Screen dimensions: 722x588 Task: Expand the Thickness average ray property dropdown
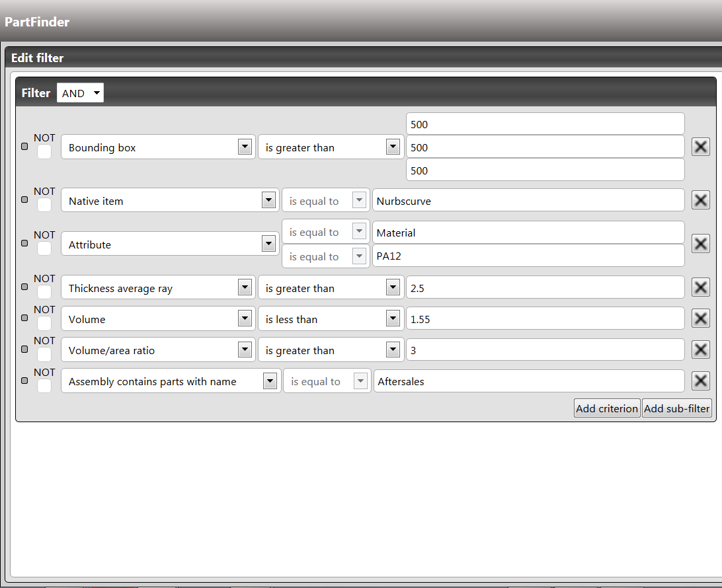245,288
